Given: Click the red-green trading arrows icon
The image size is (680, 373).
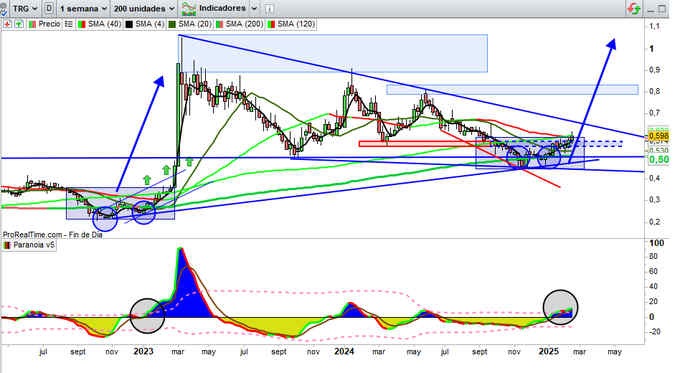Looking at the screenshot, I should click(634, 8).
